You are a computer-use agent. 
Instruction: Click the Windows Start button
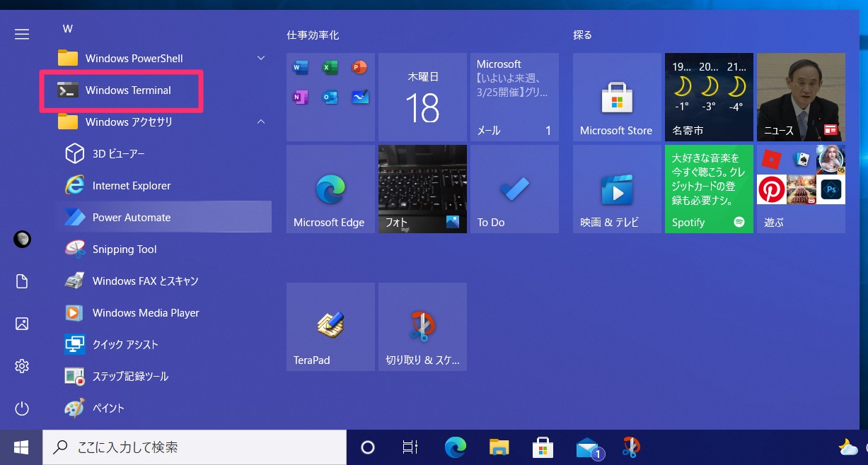tap(21, 447)
